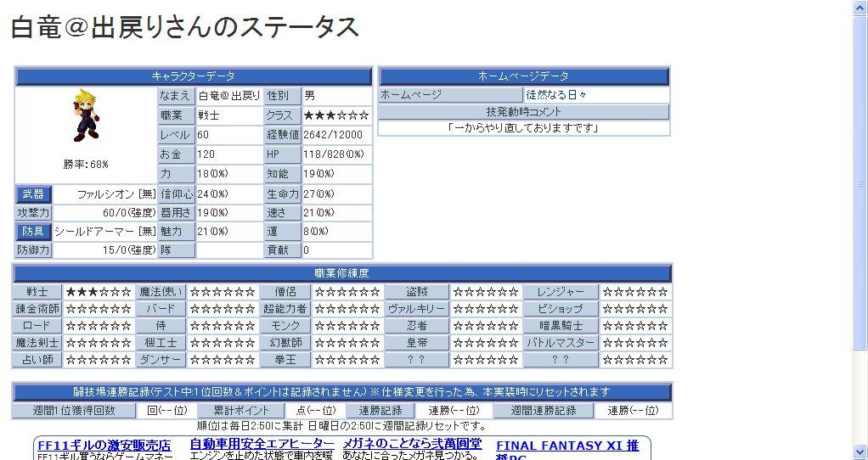Viewport: 868px width, 460px height.
Task: Click the レンジャー job label
Action: [561, 291]
